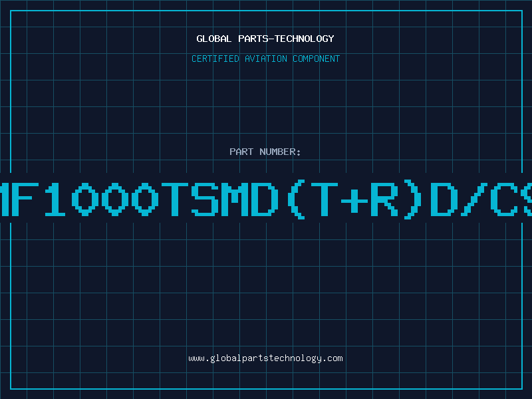Click the PART NUMBER: label

tap(265, 152)
